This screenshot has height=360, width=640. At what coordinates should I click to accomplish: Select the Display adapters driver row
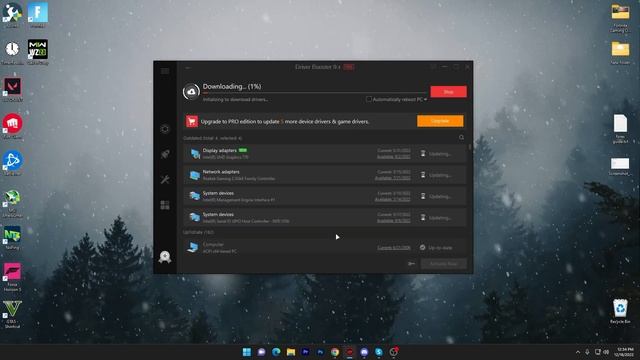(324, 154)
